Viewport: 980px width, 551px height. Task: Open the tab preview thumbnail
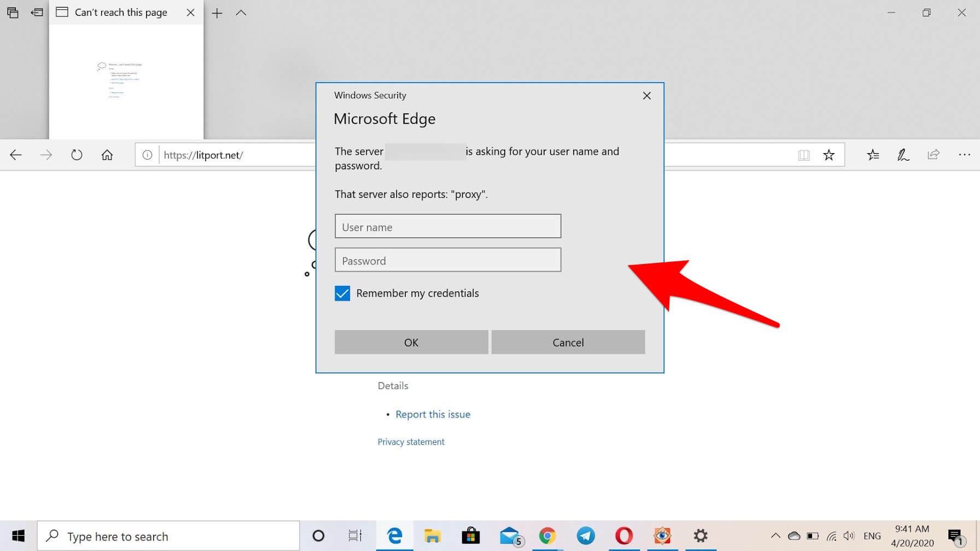[x=126, y=81]
